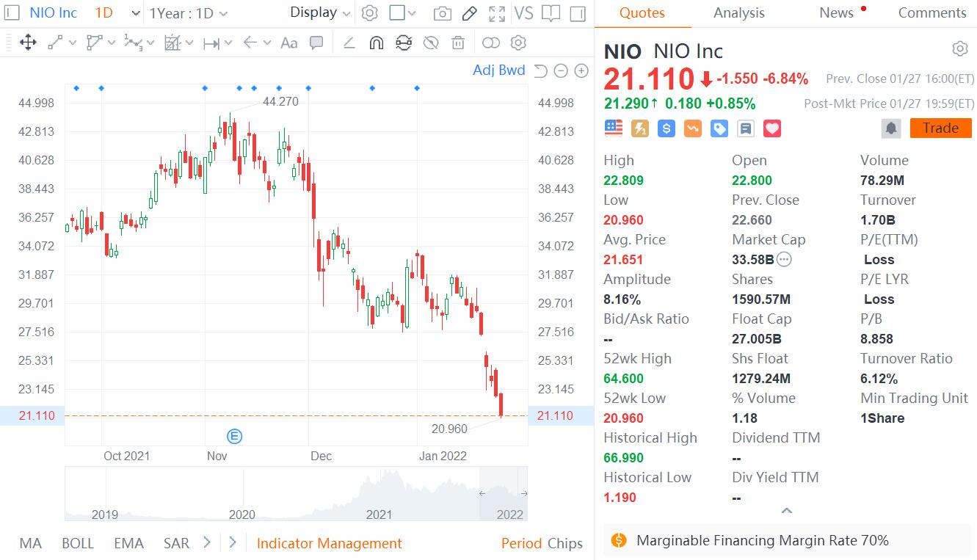Zoom out the chart with minus icon
Viewport: 977px width, 560px height.
(x=561, y=70)
